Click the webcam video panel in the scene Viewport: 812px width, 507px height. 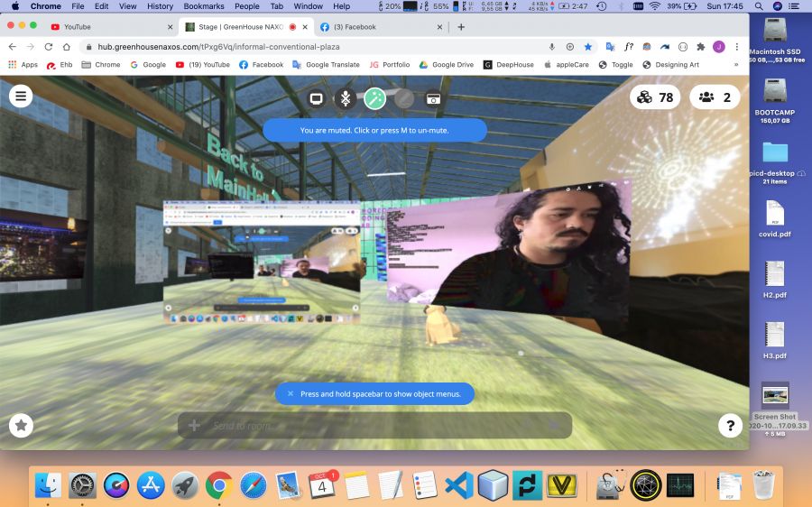tap(510, 249)
